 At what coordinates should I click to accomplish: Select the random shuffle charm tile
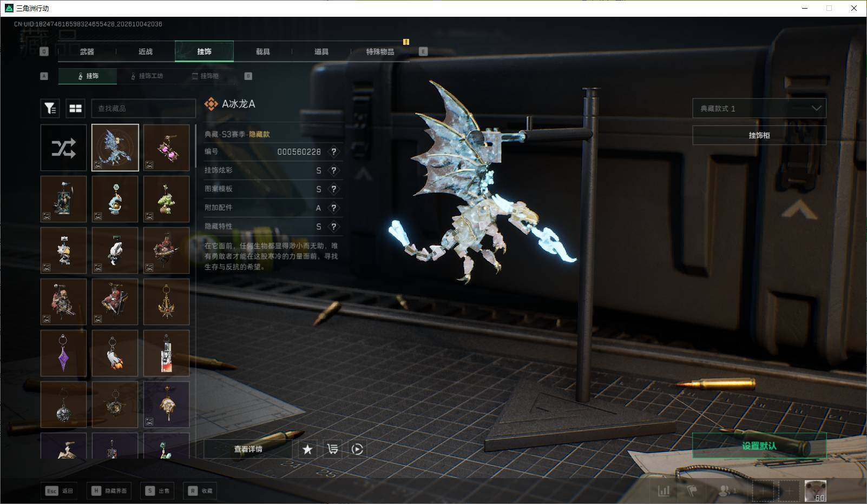point(63,148)
